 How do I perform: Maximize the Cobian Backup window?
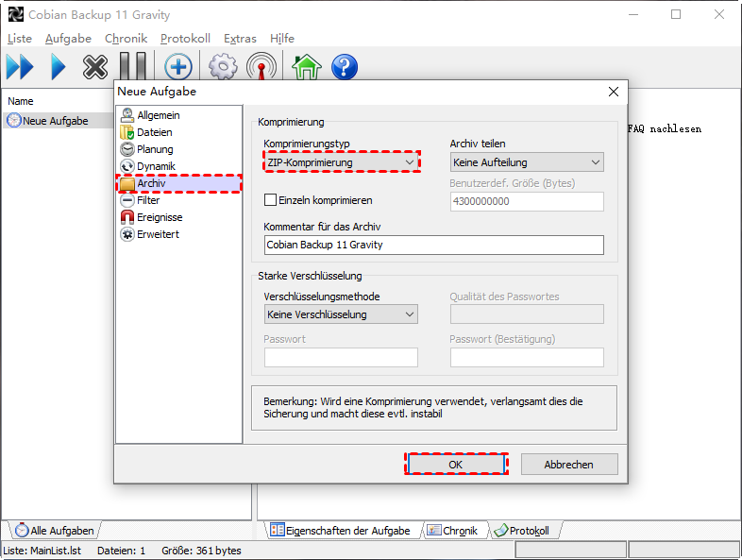(x=676, y=14)
